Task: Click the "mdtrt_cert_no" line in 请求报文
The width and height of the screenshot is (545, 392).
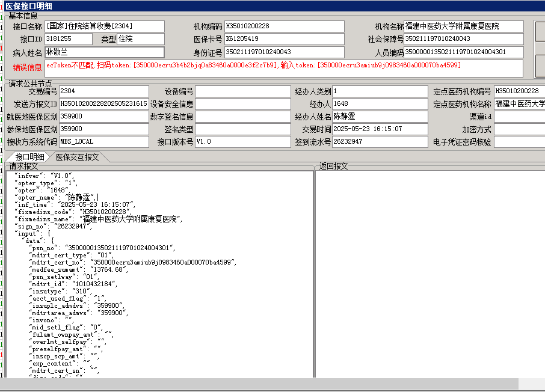Action: tap(133, 262)
